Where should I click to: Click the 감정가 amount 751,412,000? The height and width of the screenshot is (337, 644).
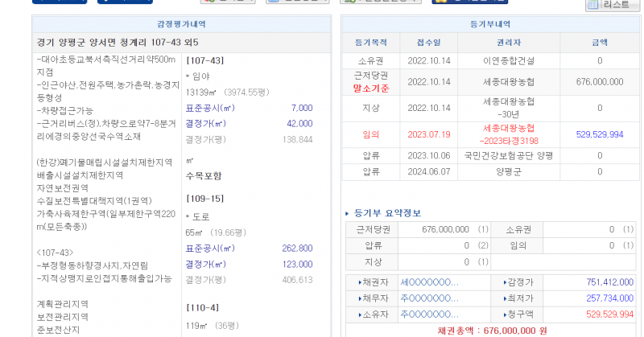pyautogui.click(x=600, y=282)
